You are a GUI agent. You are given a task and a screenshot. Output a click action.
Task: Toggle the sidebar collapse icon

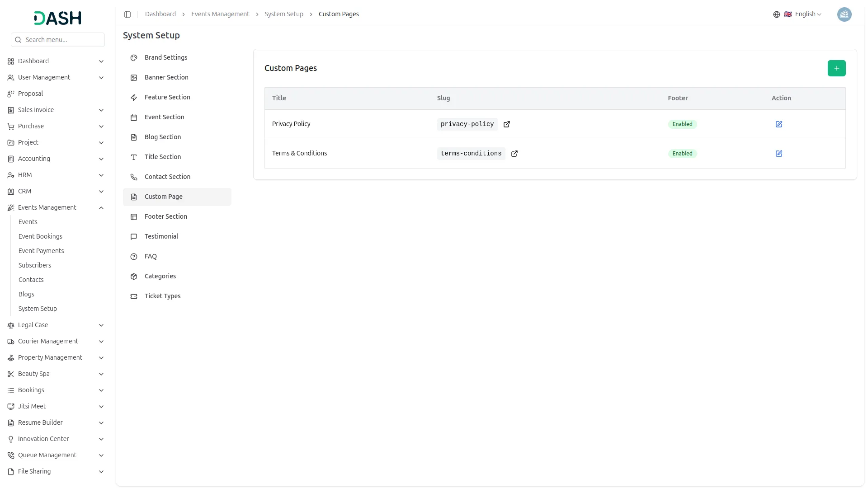click(127, 14)
